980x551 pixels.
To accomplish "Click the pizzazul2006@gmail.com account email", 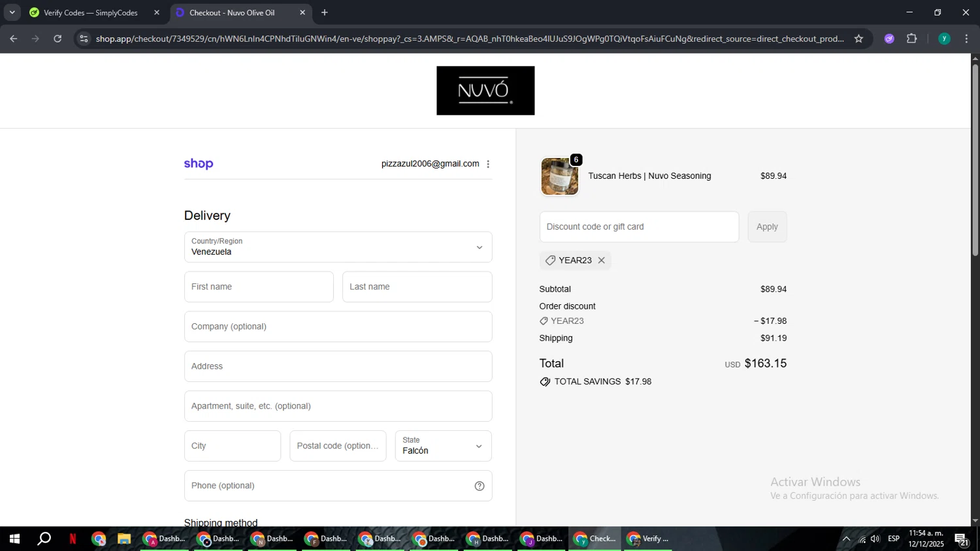I will pyautogui.click(x=430, y=164).
